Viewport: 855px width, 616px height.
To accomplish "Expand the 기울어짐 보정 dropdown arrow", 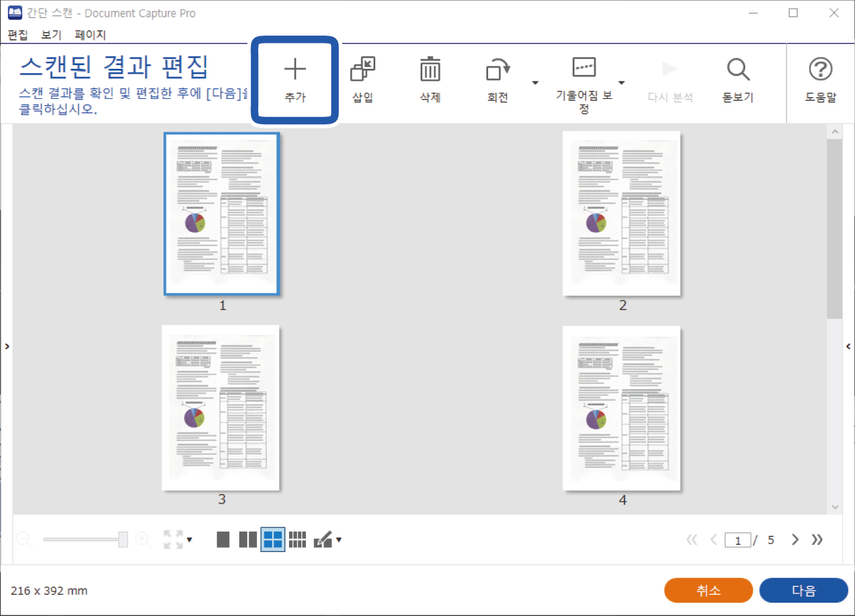I will [x=621, y=83].
